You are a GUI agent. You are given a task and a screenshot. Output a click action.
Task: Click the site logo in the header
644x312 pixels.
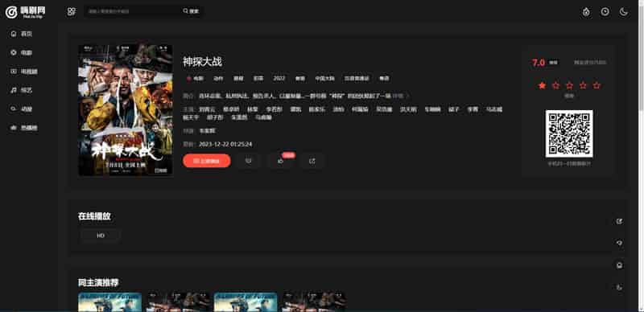click(26, 12)
